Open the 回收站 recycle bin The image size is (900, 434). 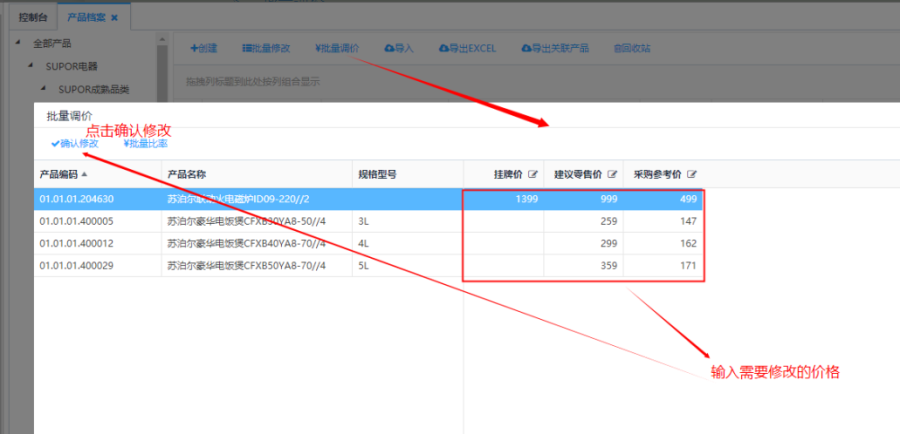click(x=631, y=48)
